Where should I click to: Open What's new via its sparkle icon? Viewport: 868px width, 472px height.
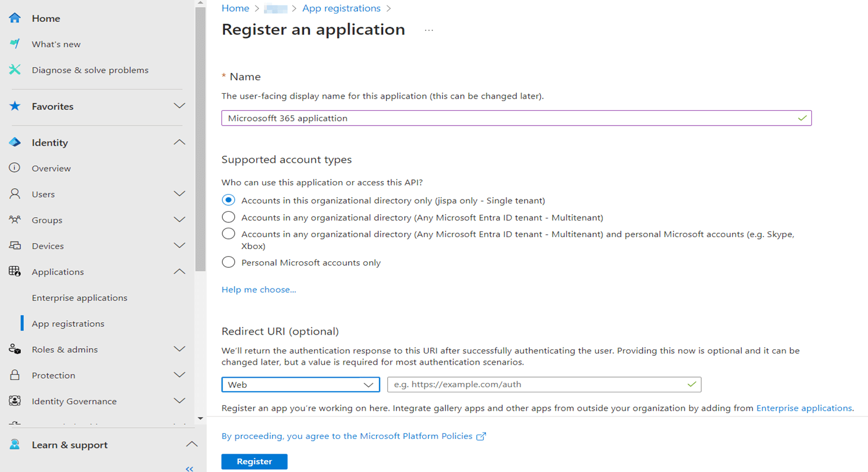click(x=14, y=44)
